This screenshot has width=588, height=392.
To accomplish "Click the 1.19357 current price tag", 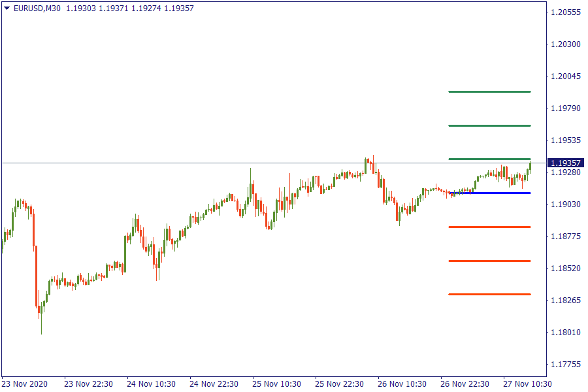I will coord(566,163).
